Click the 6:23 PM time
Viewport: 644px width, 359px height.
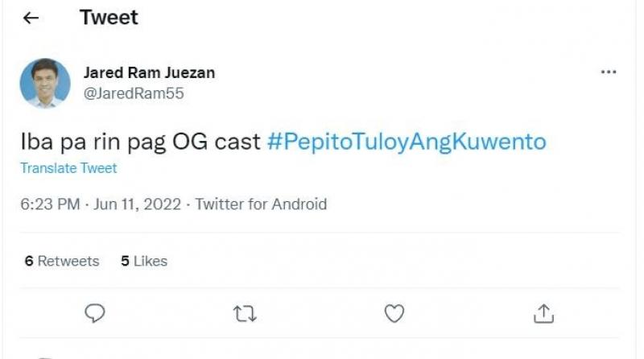point(50,204)
